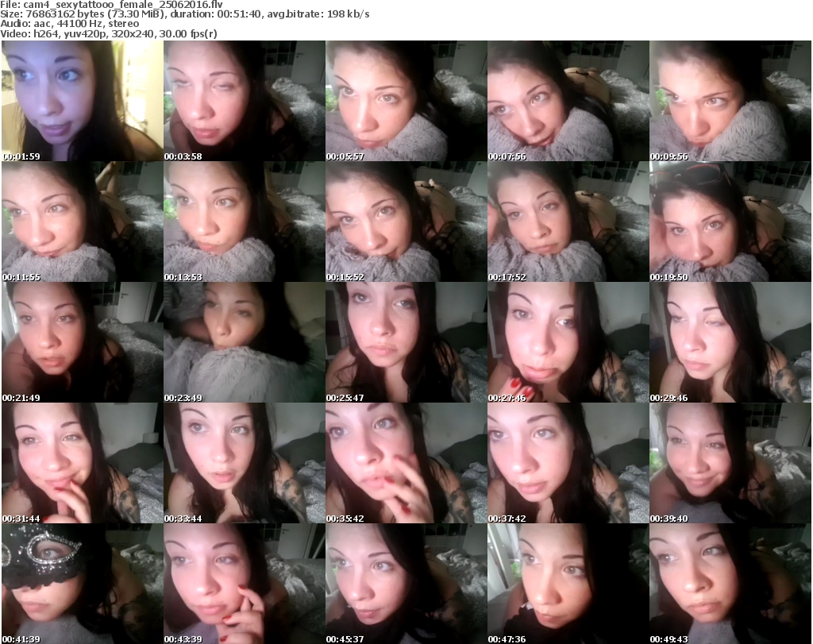The image size is (813, 644).
Task: Pick the thumbnail timestamped 00:39:40
Action: [x=730, y=463]
